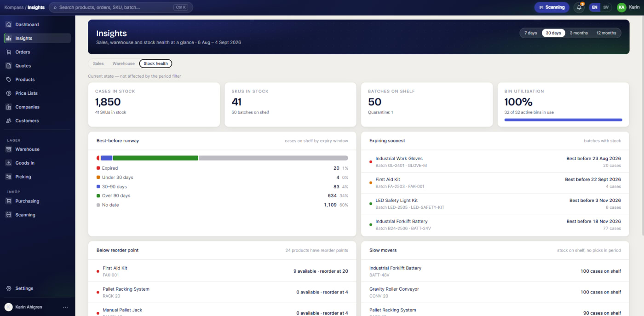Open the Cases in Stock card
This screenshot has width=644, height=316.
[154, 104]
